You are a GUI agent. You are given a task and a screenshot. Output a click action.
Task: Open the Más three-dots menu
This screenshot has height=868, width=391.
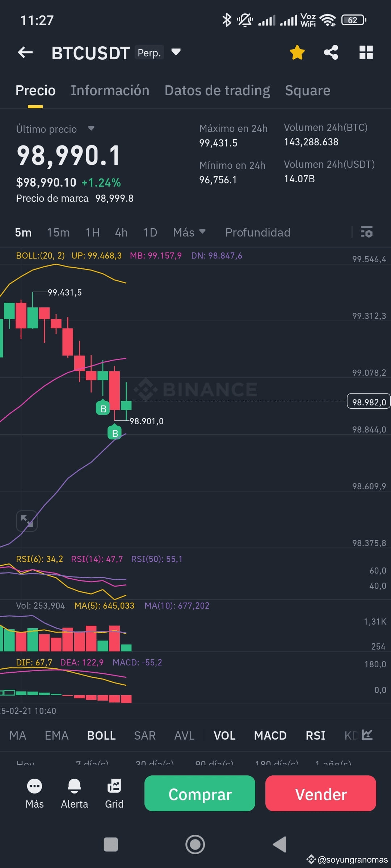tap(35, 794)
